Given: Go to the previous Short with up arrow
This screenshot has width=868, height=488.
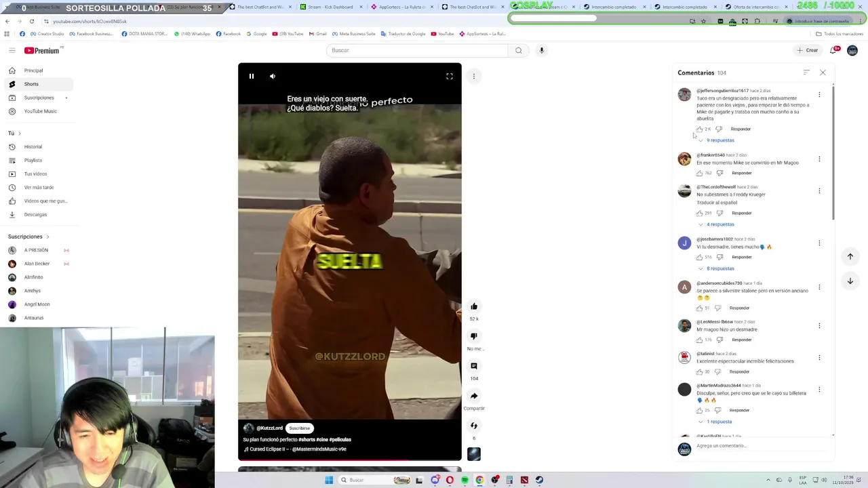Looking at the screenshot, I should 850,256.
